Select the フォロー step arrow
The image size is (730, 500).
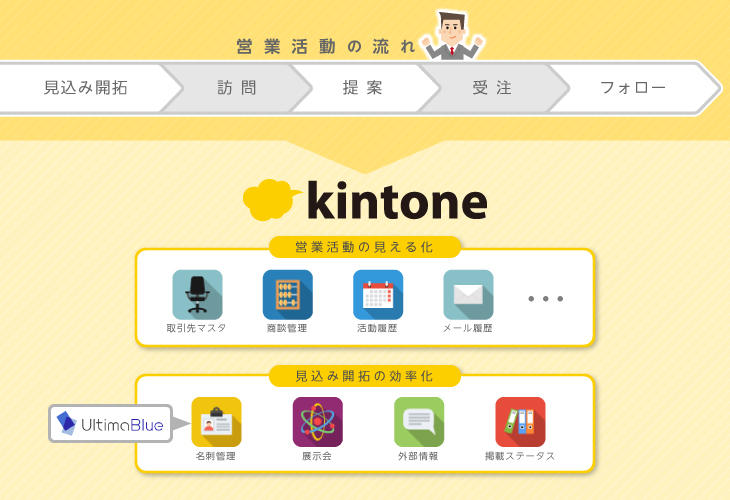pos(633,88)
